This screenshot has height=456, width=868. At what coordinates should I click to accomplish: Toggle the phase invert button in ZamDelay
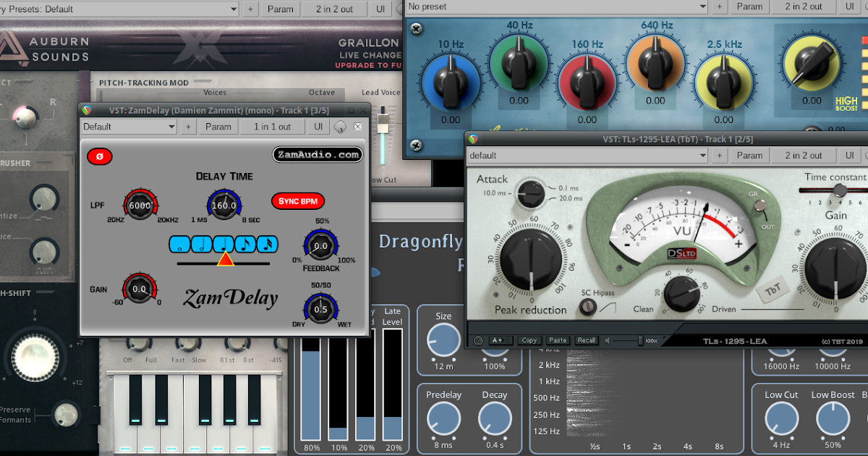point(100,156)
